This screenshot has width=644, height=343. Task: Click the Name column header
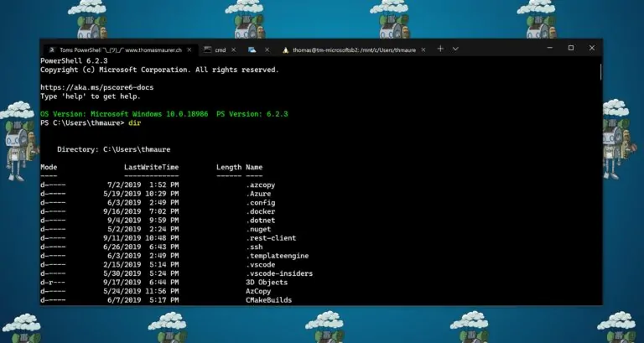[x=254, y=167]
